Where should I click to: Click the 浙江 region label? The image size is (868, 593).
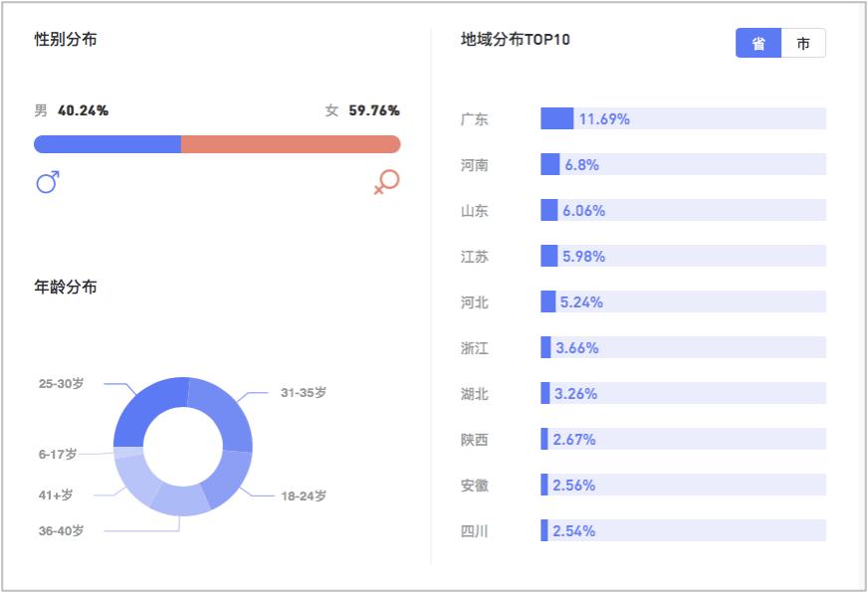pyautogui.click(x=475, y=348)
